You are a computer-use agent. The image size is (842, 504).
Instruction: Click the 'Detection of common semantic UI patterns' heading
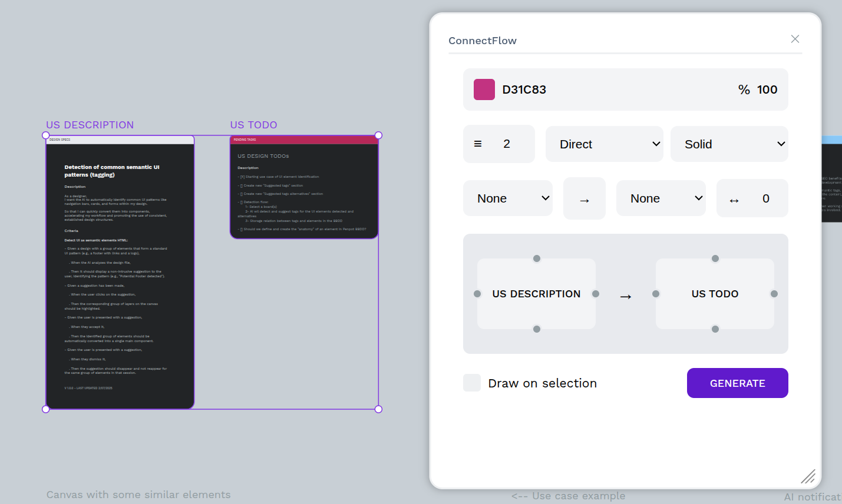tap(112, 171)
